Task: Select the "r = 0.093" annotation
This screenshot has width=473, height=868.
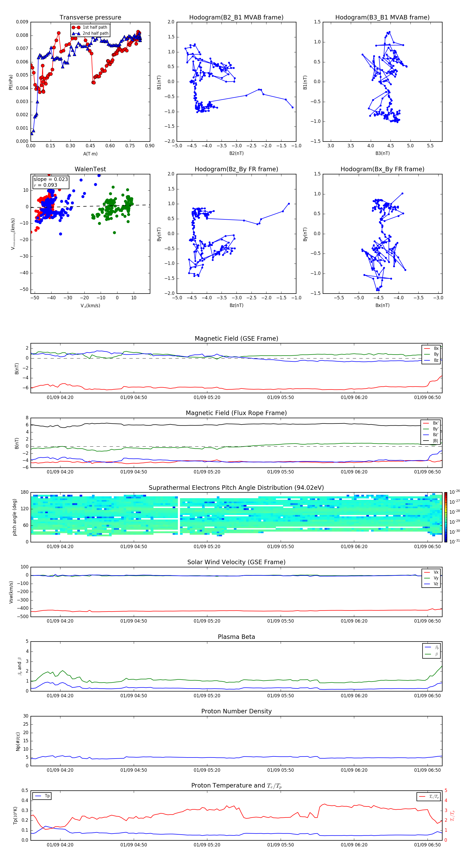Action: pos(45,185)
